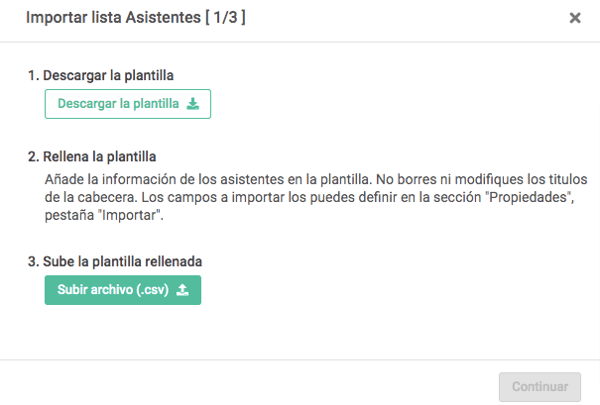Click the words de la cabecera
Screen dimensions: 600x405
click(x=91, y=198)
